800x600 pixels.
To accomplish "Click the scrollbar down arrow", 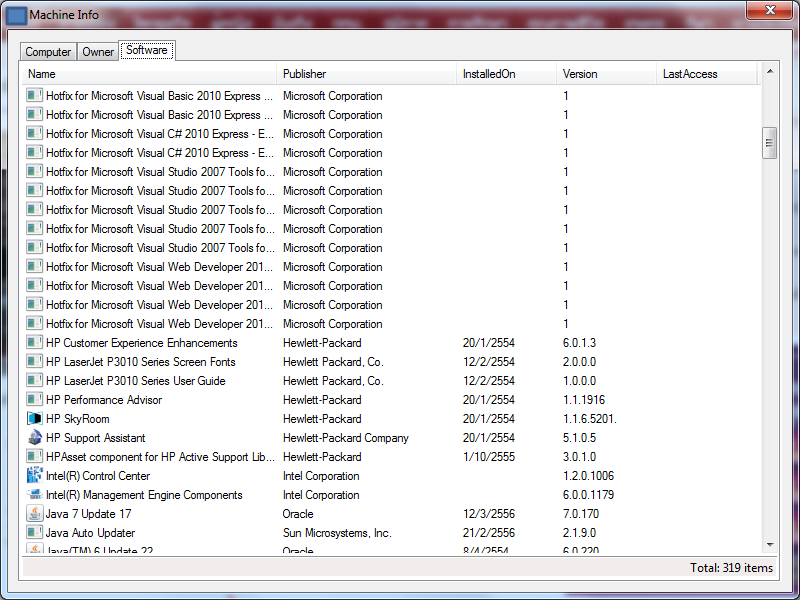I will [770, 545].
